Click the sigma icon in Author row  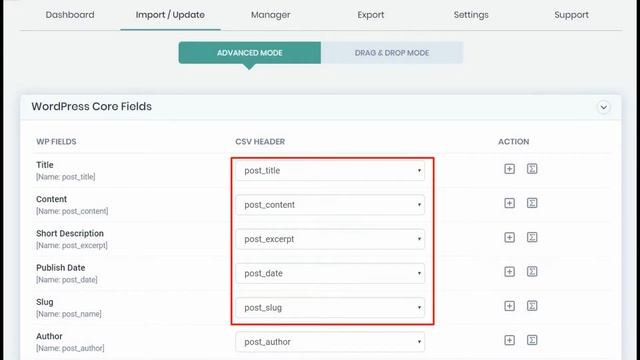pos(532,340)
